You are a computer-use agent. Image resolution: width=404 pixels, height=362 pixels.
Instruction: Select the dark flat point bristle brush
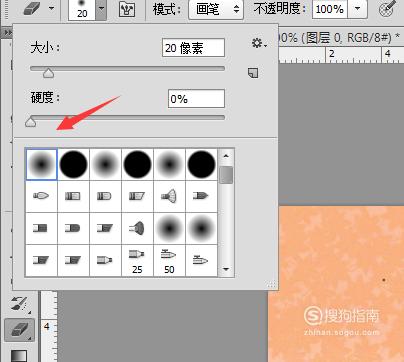click(201, 196)
